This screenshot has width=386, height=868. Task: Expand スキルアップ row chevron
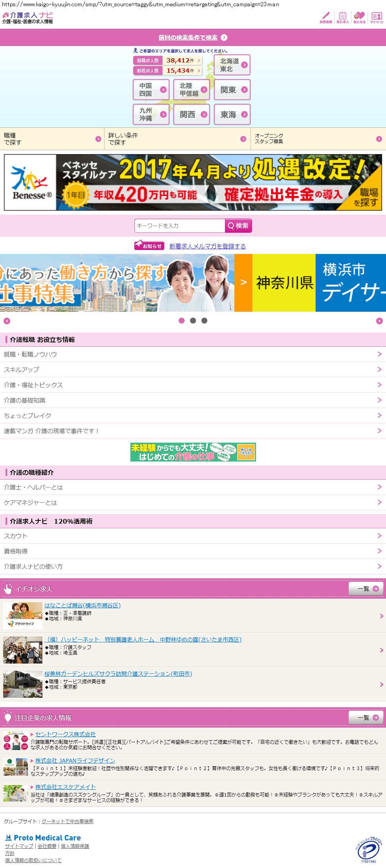(x=379, y=370)
